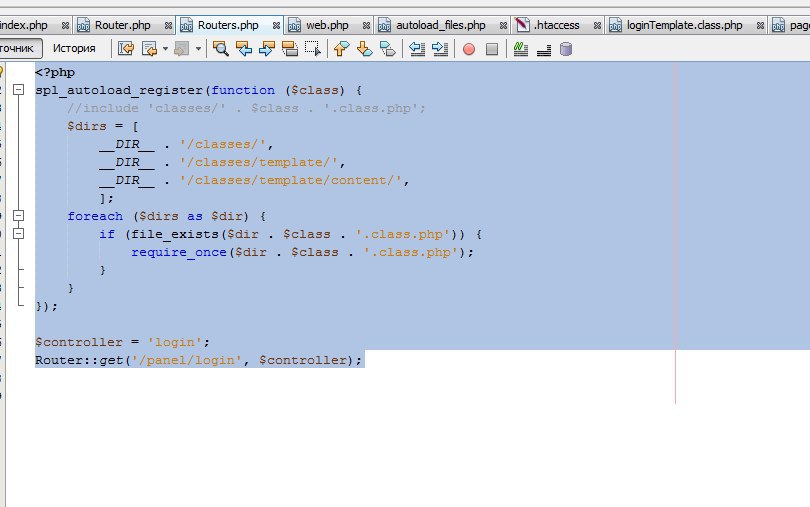
Task: Start macro recording red circle
Action: point(469,49)
